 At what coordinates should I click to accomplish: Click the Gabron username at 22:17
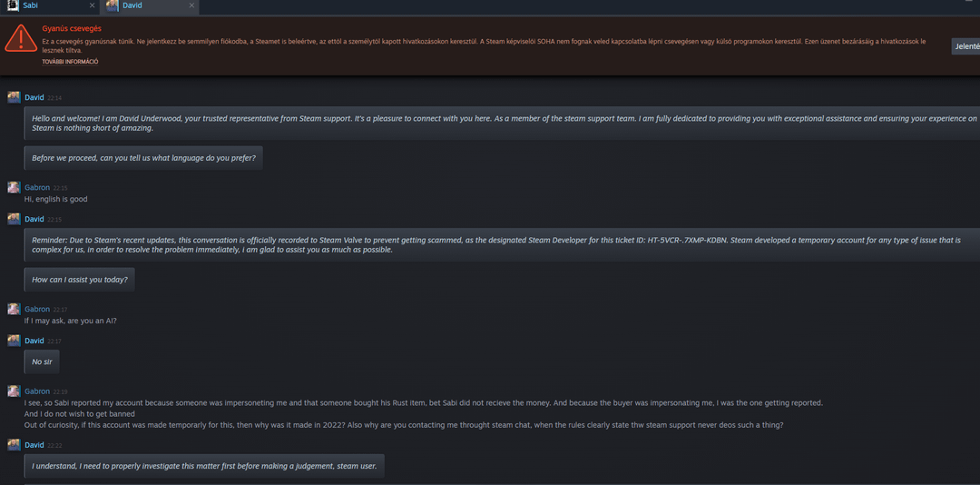(x=36, y=309)
